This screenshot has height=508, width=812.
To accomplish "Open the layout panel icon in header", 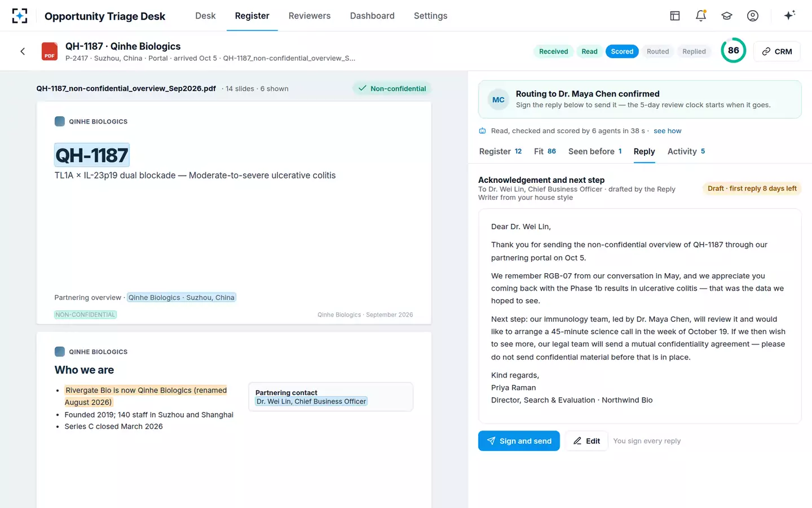I will pyautogui.click(x=675, y=16).
